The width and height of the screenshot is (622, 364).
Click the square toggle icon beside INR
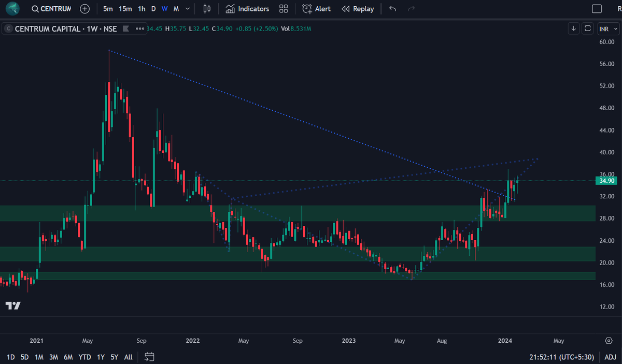pyautogui.click(x=587, y=28)
